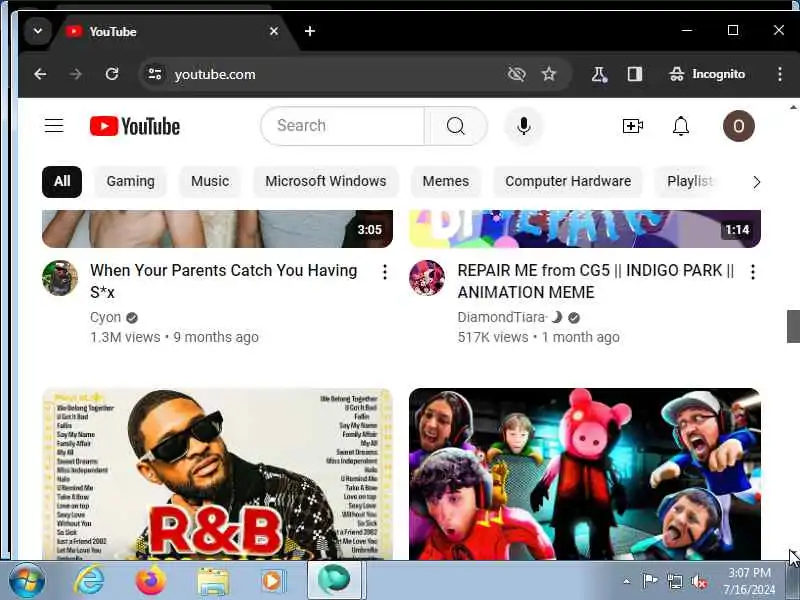Open the Chrome three-dot menu
Screen dimensions: 800x600
click(780, 74)
